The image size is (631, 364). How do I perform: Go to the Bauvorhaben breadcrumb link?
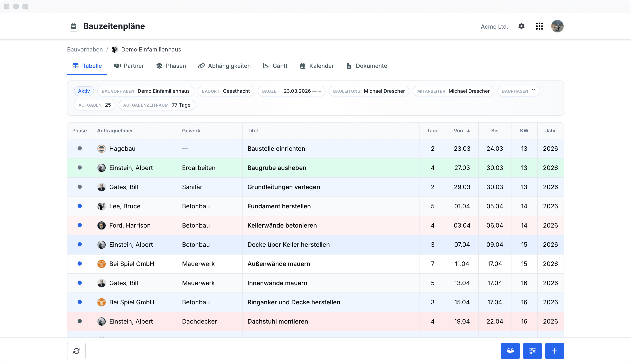pos(85,49)
